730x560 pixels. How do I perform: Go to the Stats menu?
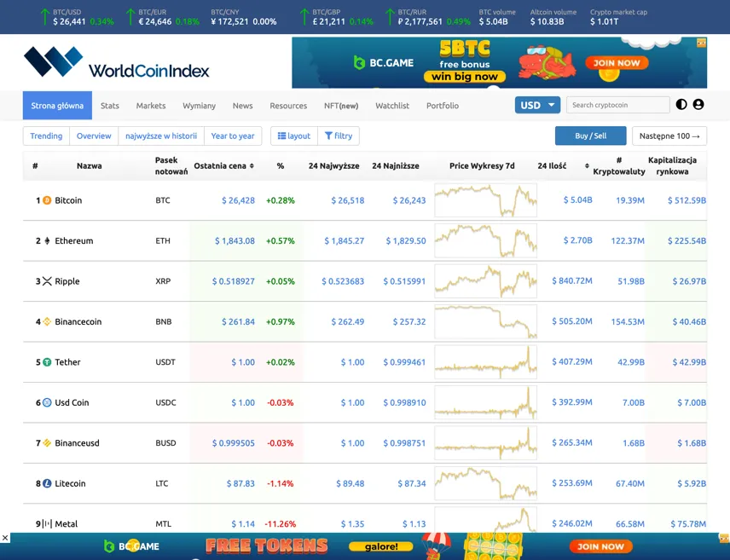(110, 106)
